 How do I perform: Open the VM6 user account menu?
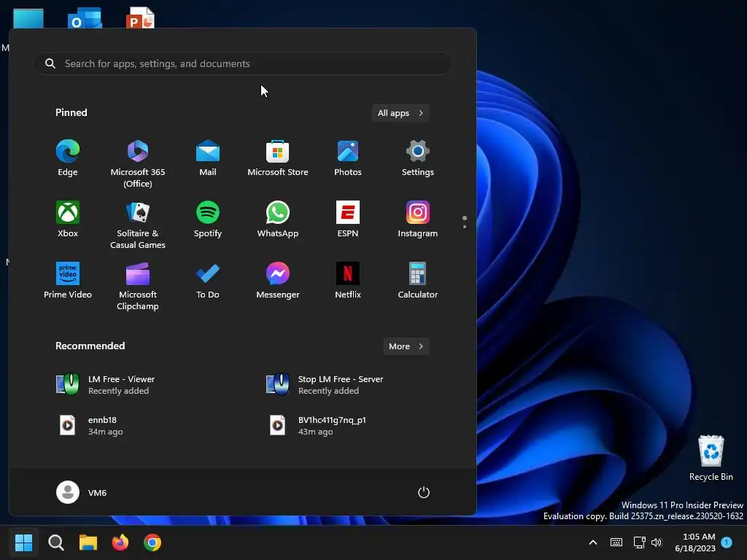82,492
